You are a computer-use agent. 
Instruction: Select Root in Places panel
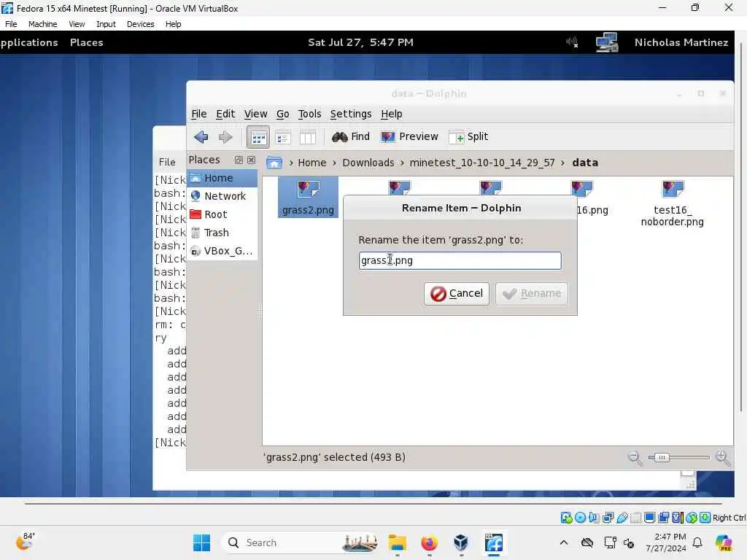pyautogui.click(x=222, y=214)
